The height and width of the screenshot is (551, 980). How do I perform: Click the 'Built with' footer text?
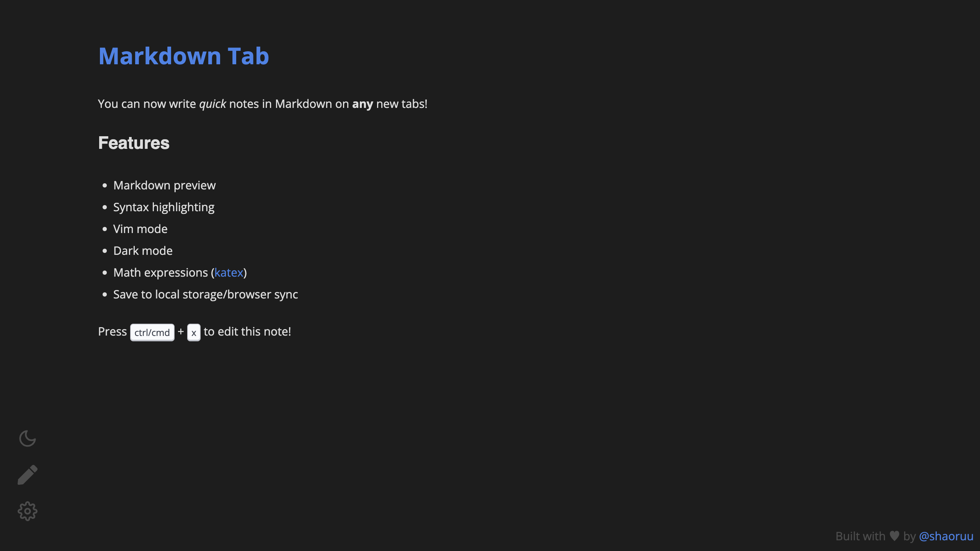pos(860,536)
